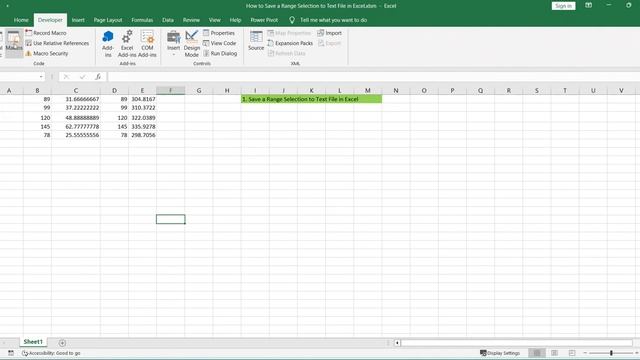Open the XML Source pane
640x360 pixels.
tap(256, 41)
